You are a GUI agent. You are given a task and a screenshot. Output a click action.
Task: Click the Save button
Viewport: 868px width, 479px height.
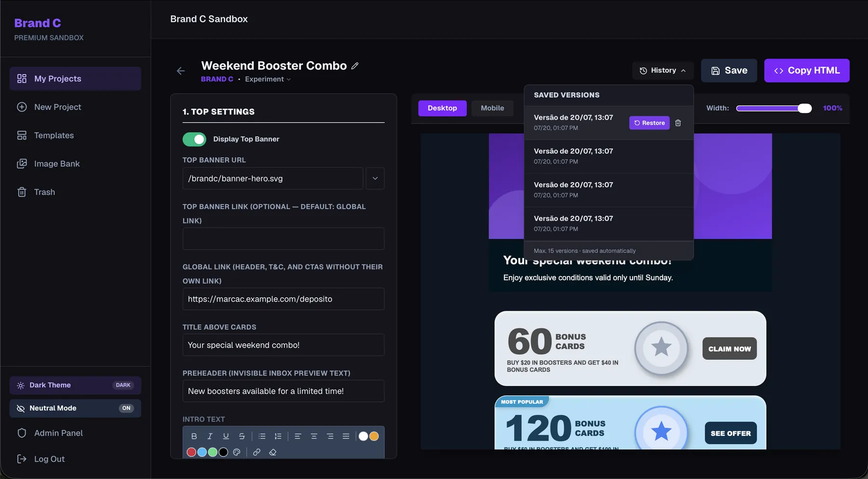click(729, 71)
